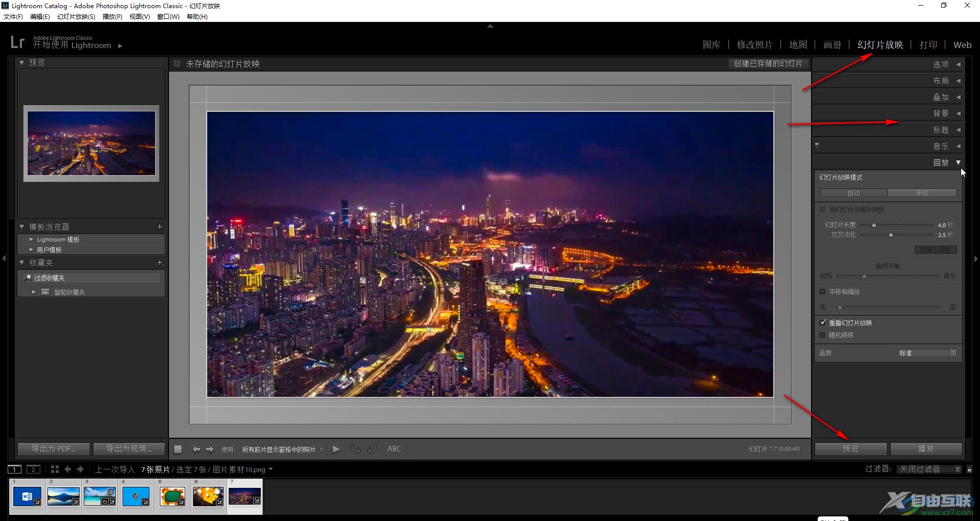Screen dimensions: 980x521
Task: Uncheck 重播幻灯片放映 checkbox
Action: pyautogui.click(x=822, y=322)
